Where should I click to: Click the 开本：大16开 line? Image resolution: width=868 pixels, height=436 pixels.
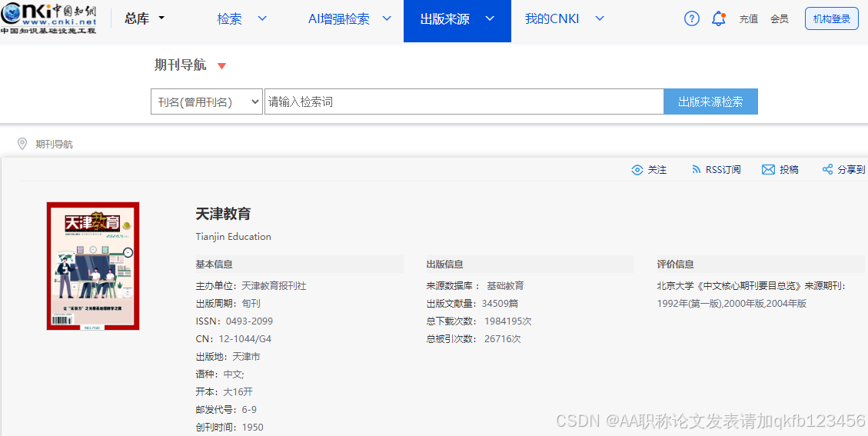pos(224,391)
